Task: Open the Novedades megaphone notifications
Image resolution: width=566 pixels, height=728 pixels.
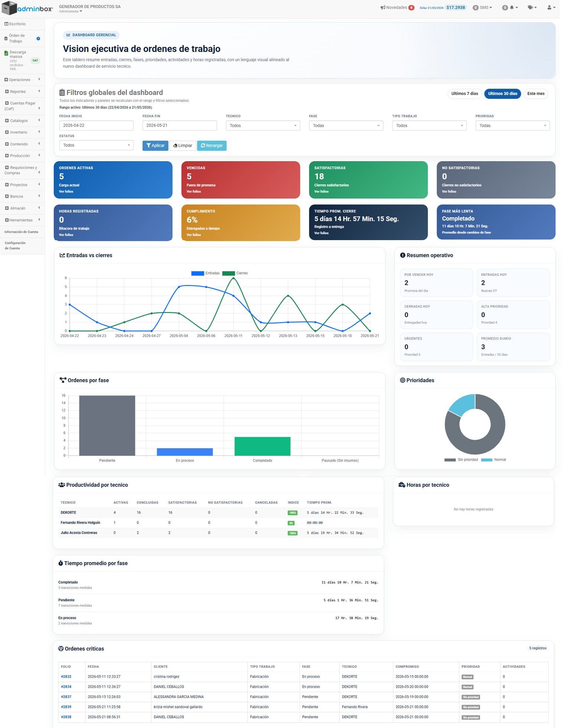Action: coord(397,7)
